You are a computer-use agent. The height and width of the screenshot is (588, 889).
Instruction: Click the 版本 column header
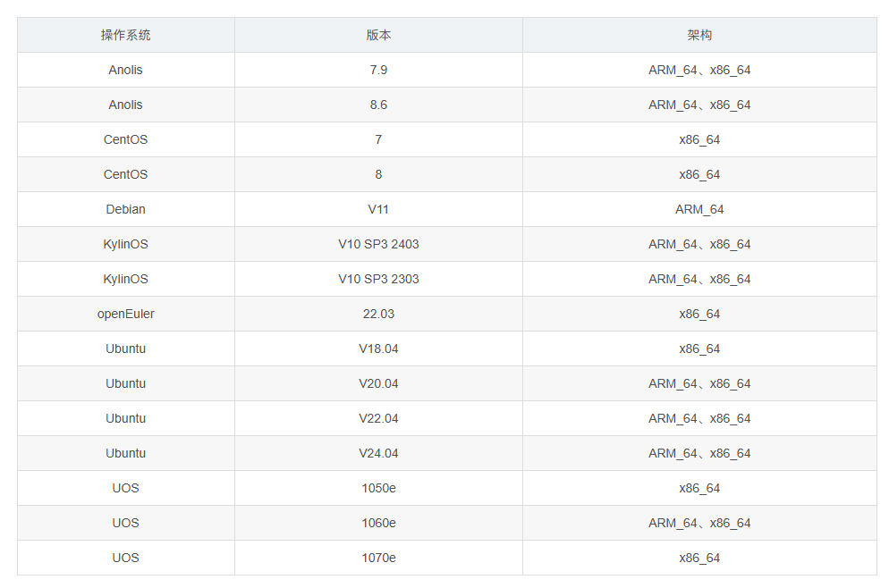point(378,35)
